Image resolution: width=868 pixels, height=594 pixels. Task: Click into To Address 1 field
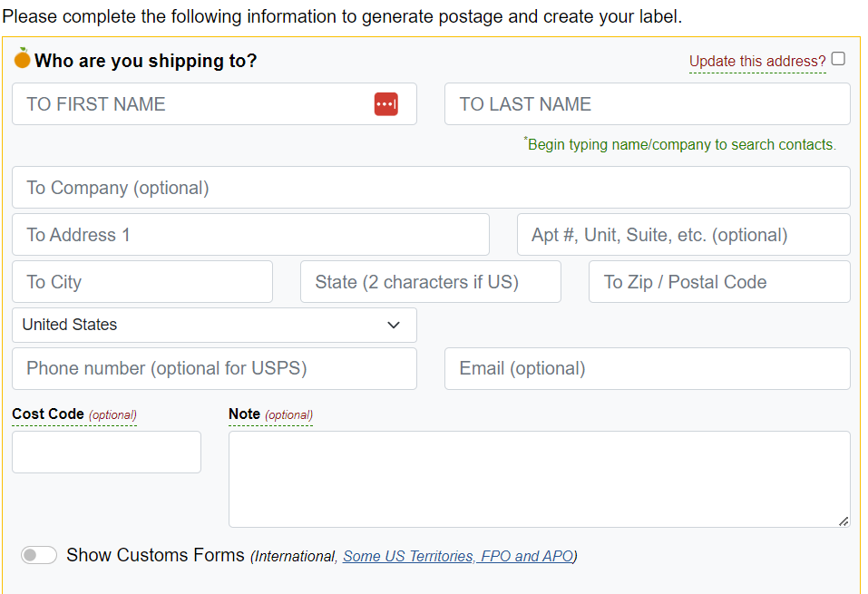(250, 235)
